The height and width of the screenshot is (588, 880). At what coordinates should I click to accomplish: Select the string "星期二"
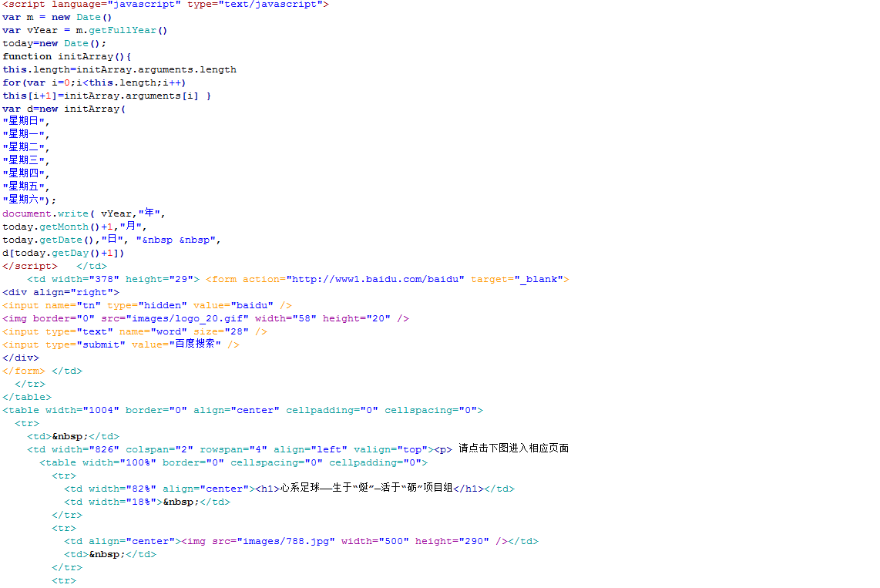[x=24, y=147]
